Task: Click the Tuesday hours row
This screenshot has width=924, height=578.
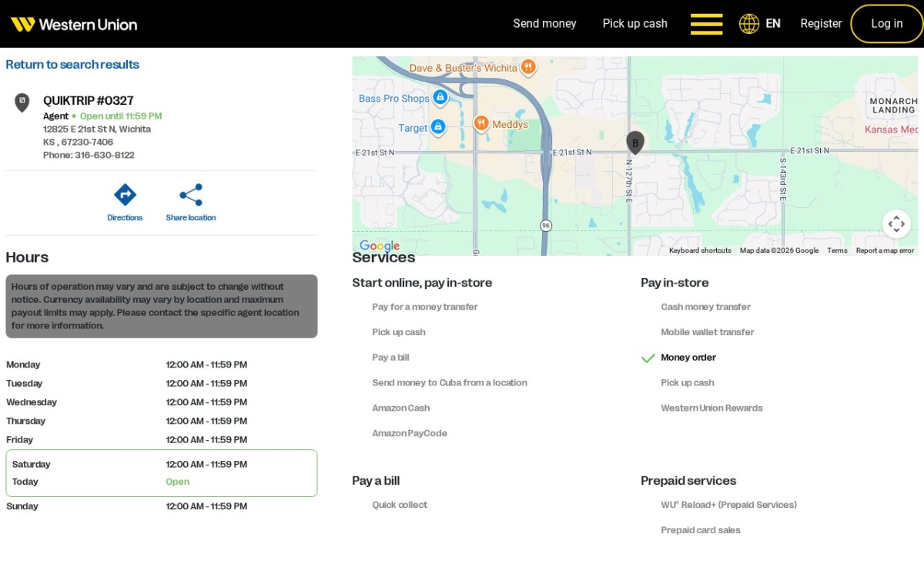Action: pyautogui.click(x=162, y=384)
